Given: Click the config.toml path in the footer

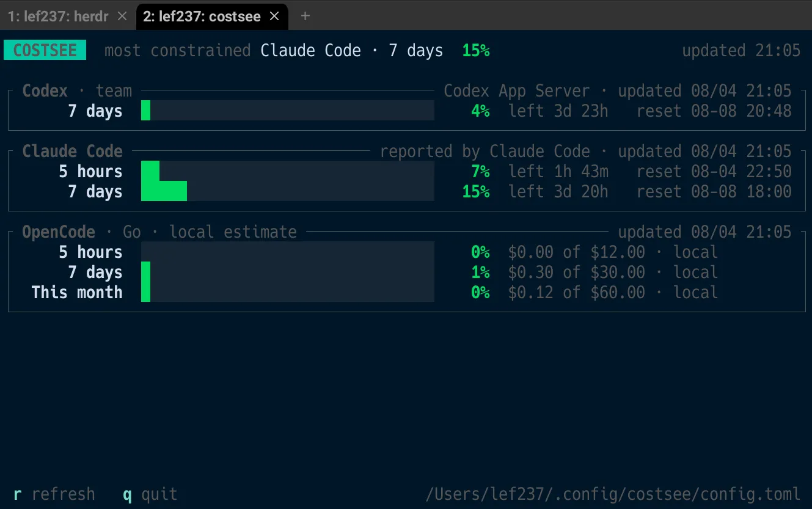Looking at the screenshot, I should pos(613,494).
